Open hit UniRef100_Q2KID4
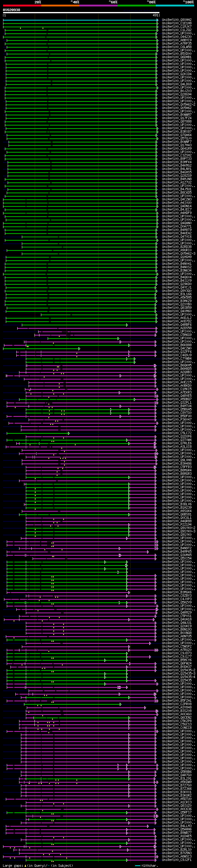This screenshot has width=197, height=868. (x=177, y=74)
